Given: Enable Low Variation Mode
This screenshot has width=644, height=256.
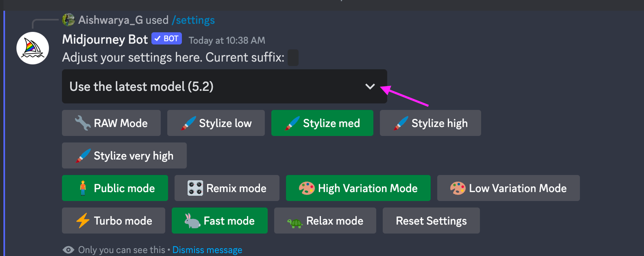Looking at the screenshot, I should coord(508,188).
